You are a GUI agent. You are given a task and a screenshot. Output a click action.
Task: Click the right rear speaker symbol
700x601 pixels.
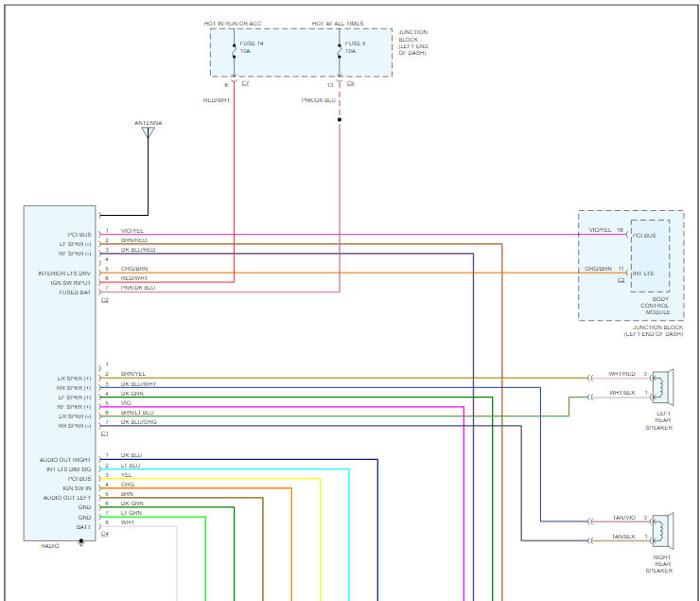tap(662, 531)
